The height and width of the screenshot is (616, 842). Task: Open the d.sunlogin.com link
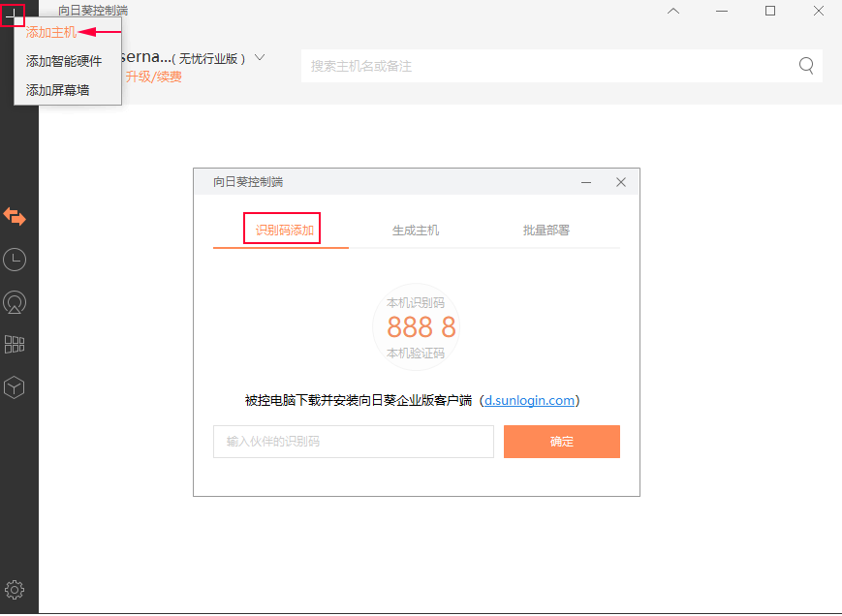529,400
